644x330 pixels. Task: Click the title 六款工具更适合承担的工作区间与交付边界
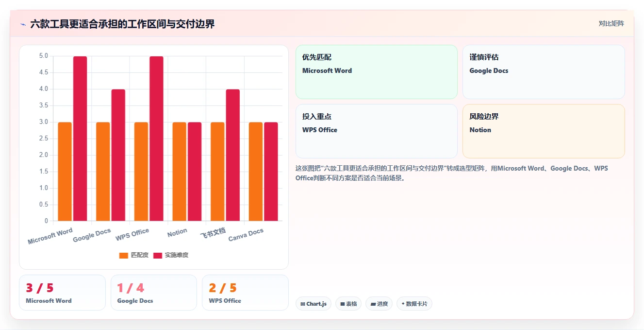(122, 24)
